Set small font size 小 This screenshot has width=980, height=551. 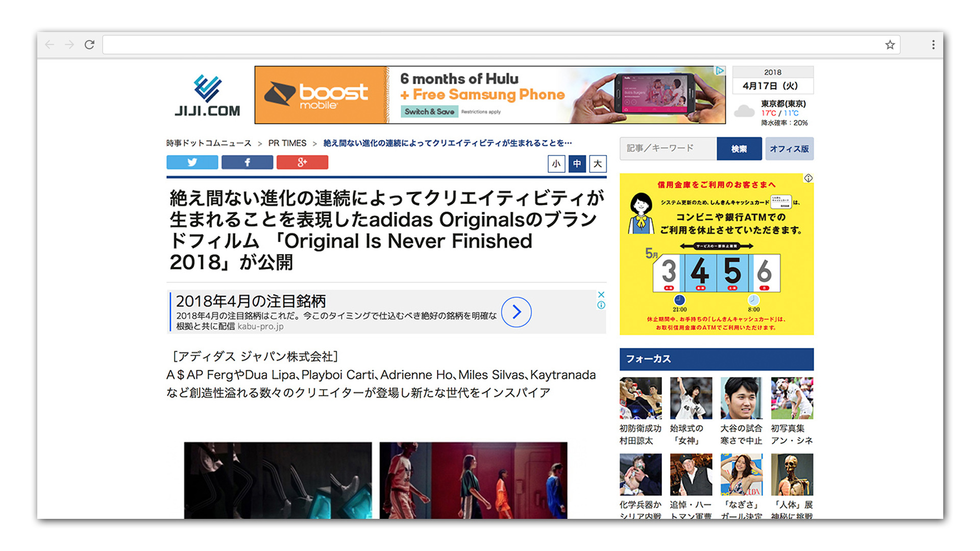pos(556,164)
